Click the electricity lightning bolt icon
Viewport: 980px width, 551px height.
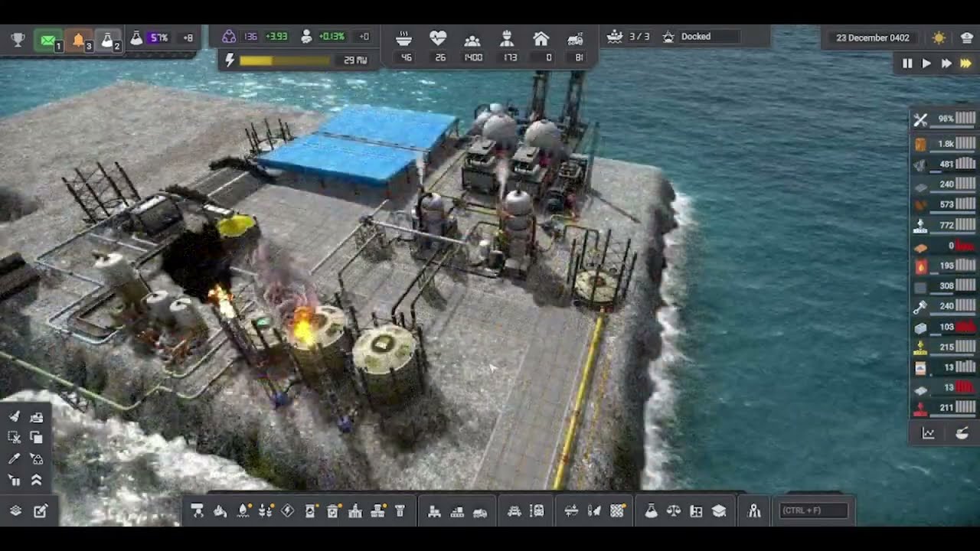tap(230, 59)
